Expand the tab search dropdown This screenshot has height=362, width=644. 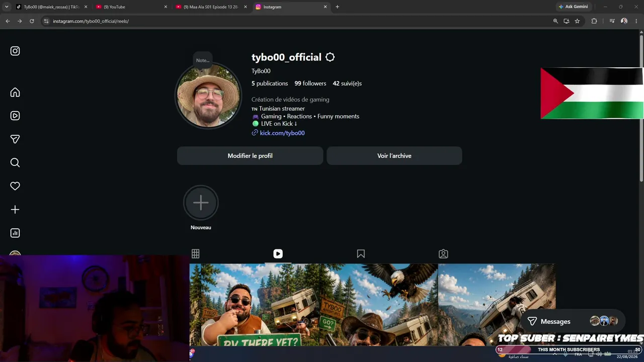pos(7,7)
